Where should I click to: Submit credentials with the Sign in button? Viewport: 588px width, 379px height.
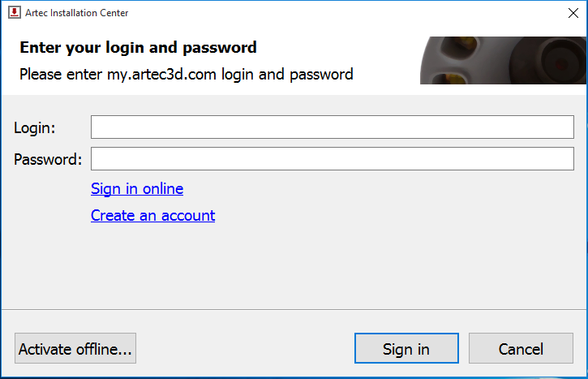point(406,348)
